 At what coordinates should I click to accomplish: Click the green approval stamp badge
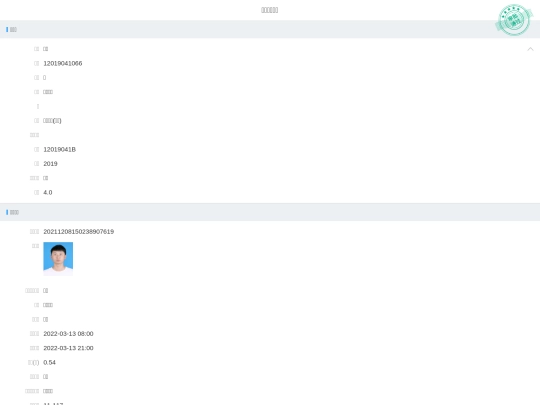click(514, 20)
